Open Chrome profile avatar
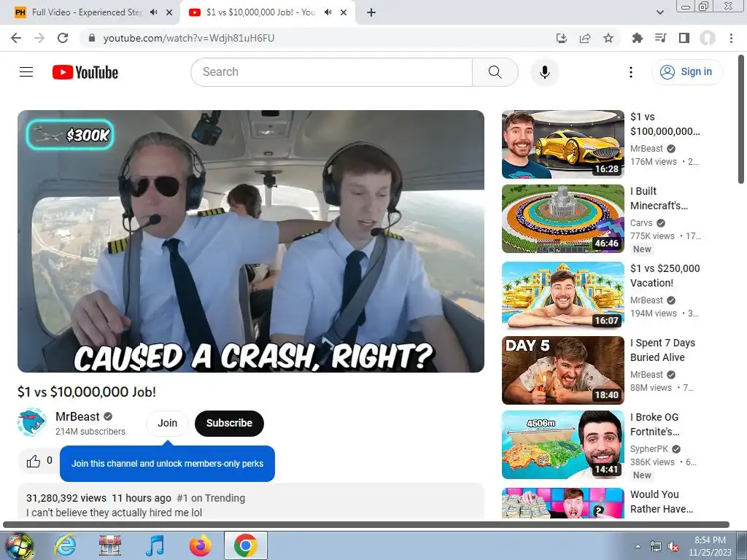The height and width of the screenshot is (560, 747). pos(708,38)
